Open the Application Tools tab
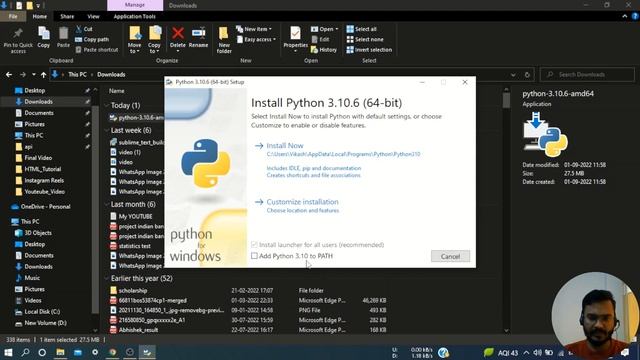640x360 pixels. coord(135,16)
